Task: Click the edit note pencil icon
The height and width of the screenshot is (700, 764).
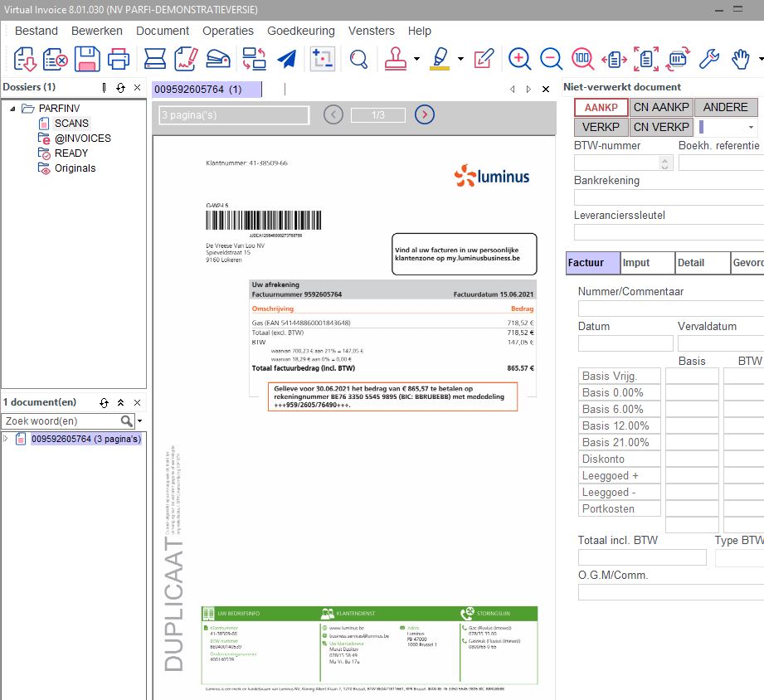Action: tap(484, 59)
